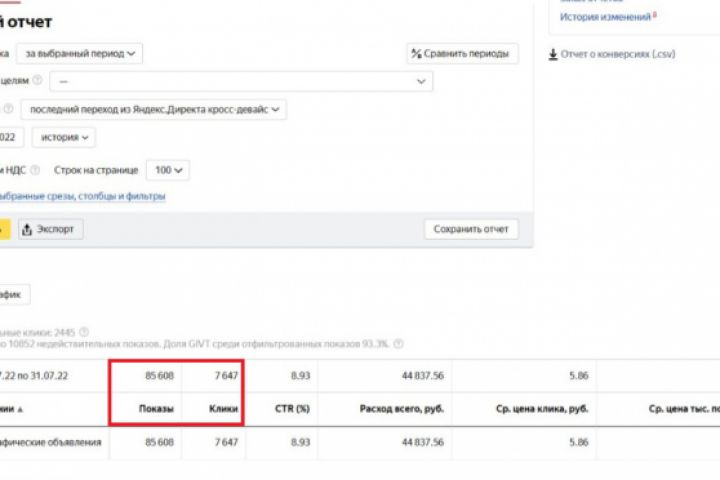This screenshot has width=720, height=480.
Task: Click sort arrow in first column header
Action: click(22, 409)
